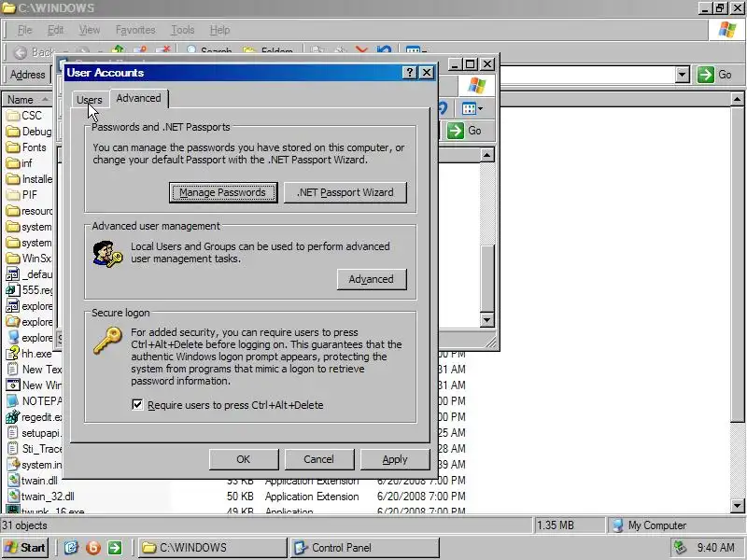Click the system tray network icon

[x=680, y=548]
